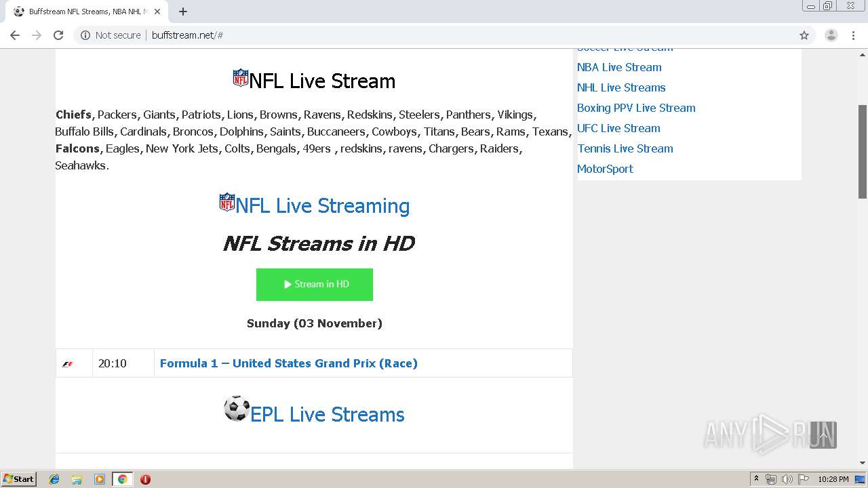Click the browser Forward arrow
The width and height of the screenshot is (868, 488).
tap(37, 35)
